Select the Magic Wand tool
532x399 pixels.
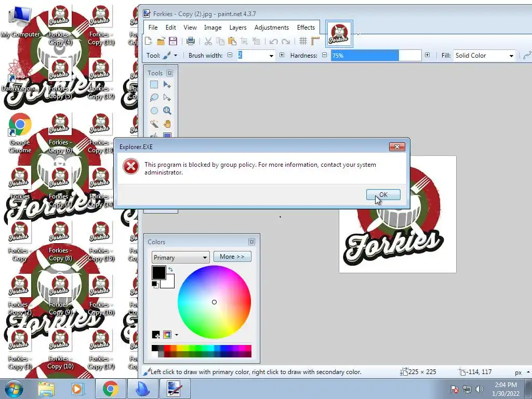tap(154, 124)
